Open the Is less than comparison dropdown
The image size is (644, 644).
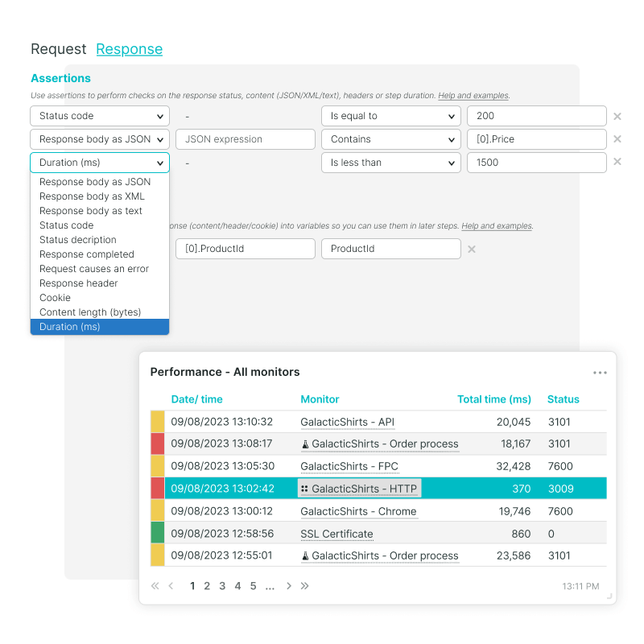tap(390, 163)
